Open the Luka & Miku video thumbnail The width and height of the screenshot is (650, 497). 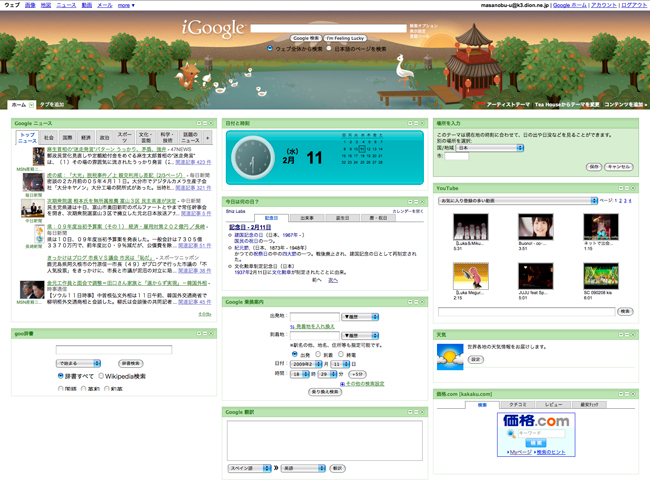pyautogui.click(x=471, y=227)
